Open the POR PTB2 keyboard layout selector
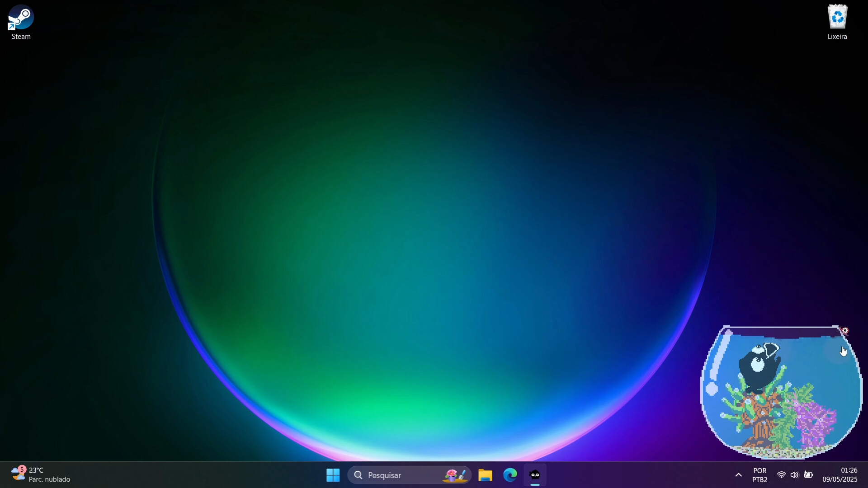 click(759, 475)
